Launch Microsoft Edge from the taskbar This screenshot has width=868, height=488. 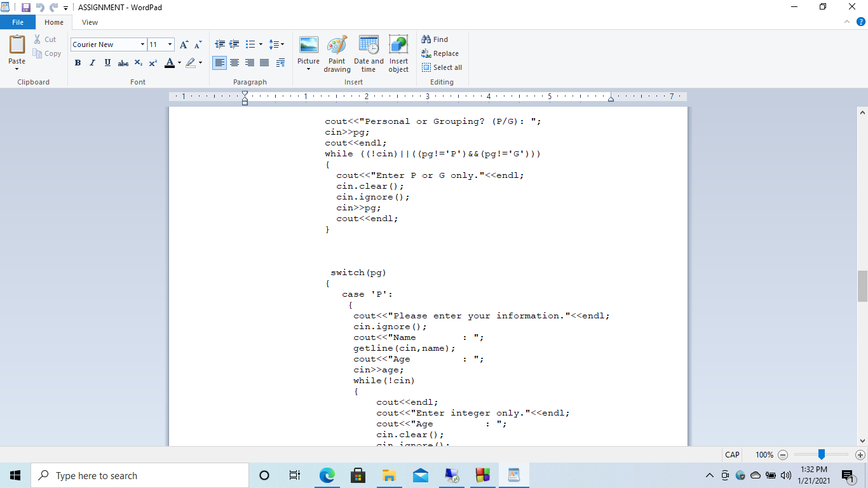point(327,475)
